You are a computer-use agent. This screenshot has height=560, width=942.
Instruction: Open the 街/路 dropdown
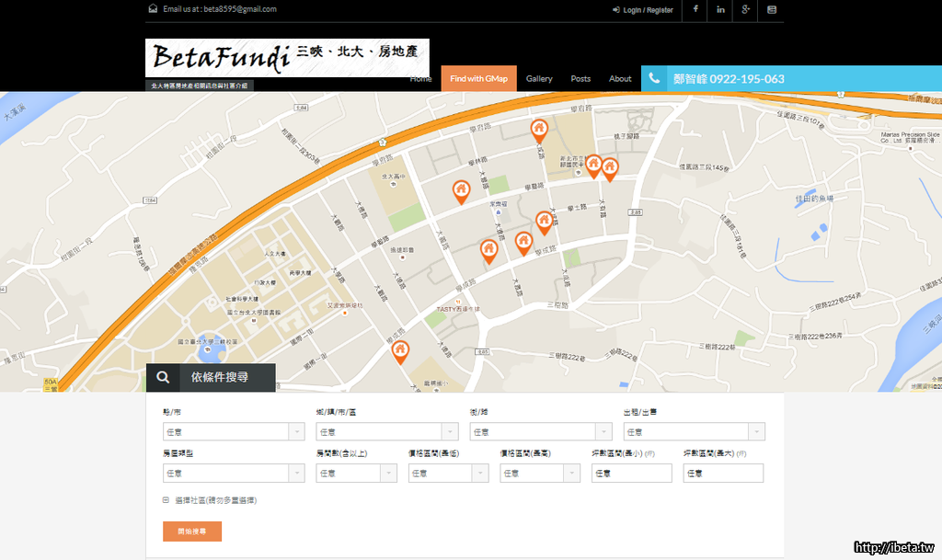click(x=540, y=431)
